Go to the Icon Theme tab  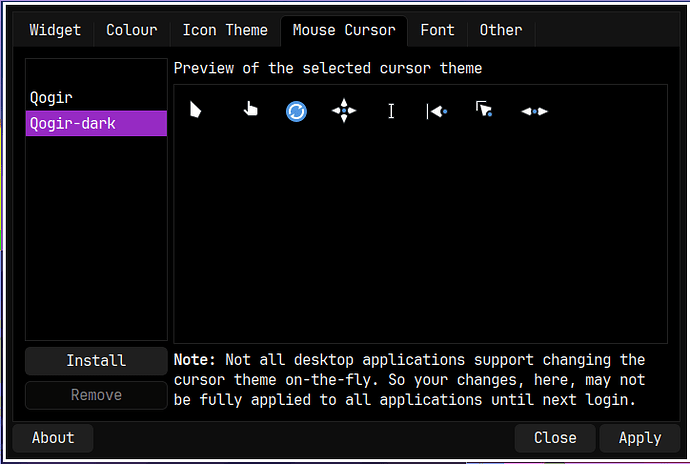pos(225,30)
